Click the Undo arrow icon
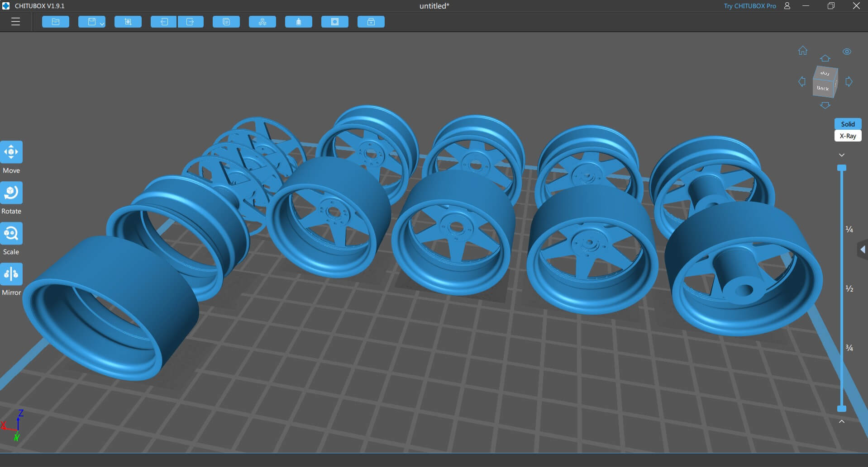Screen dimensions: 868x467 163,22
